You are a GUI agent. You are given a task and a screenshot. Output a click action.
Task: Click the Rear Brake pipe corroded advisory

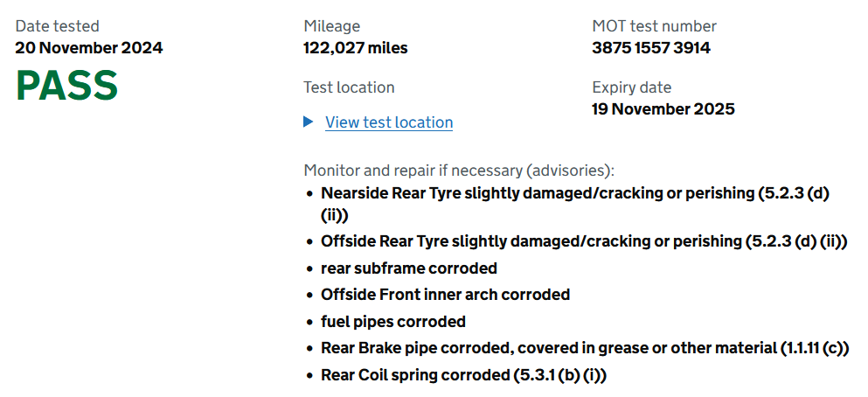585,348
